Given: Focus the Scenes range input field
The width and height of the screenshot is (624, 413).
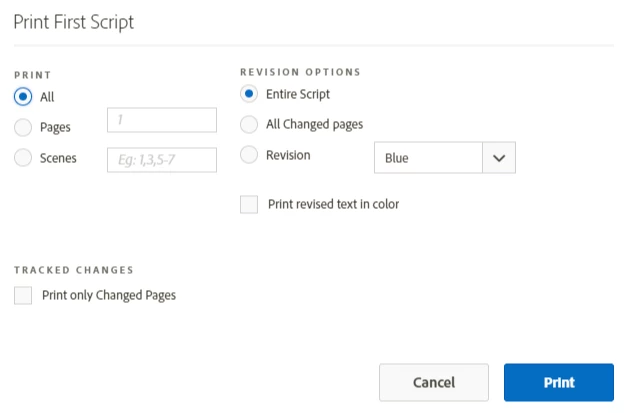Looking at the screenshot, I should pyautogui.click(x=162, y=158).
